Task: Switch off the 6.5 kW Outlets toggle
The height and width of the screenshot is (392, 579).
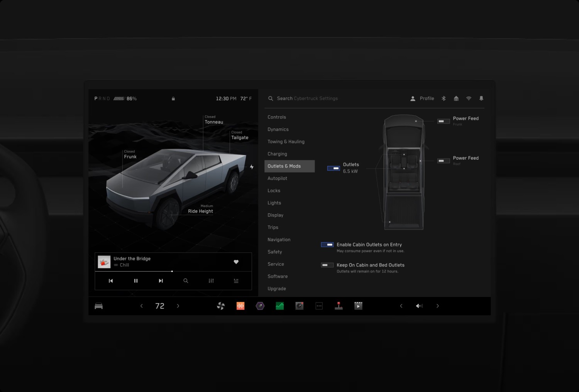Action: [333, 168]
